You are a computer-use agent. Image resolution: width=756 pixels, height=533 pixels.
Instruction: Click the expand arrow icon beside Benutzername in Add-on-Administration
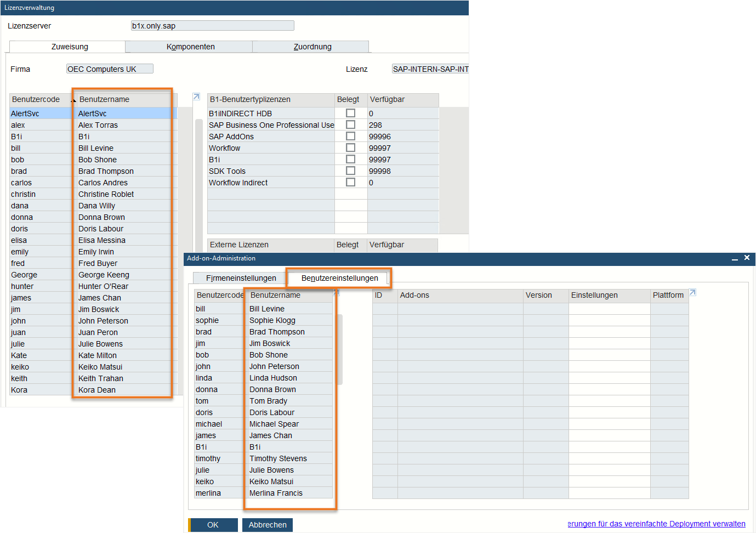(x=336, y=291)
